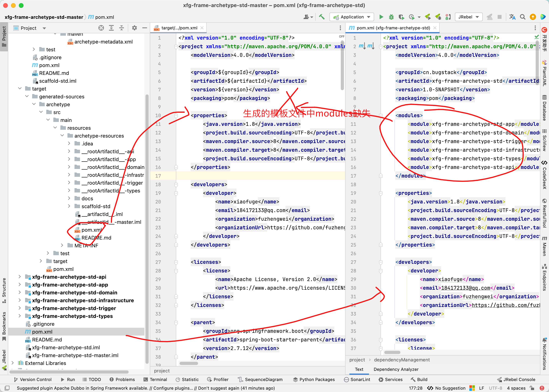Image resolution: width=549 pixels, height=392 pixels.
Task: Toggle the Bookmarks tool window
Action: point(4,326)
